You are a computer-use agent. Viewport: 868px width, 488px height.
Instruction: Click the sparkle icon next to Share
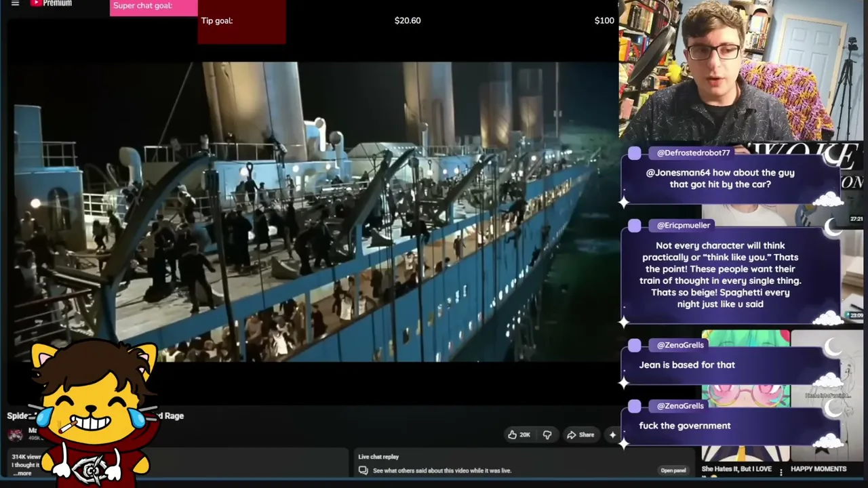612,434
